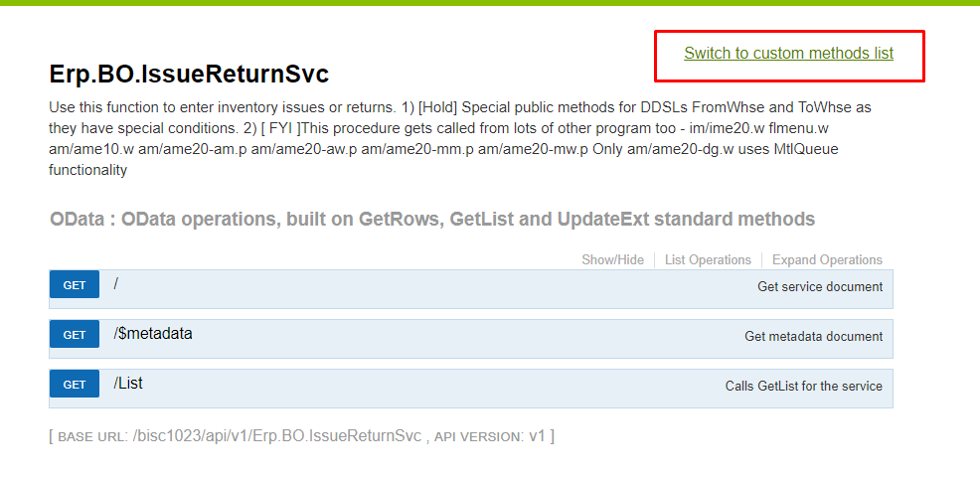Open the /List endpoint path
This screenshot has height=479, width=980.
click(128, 384)
